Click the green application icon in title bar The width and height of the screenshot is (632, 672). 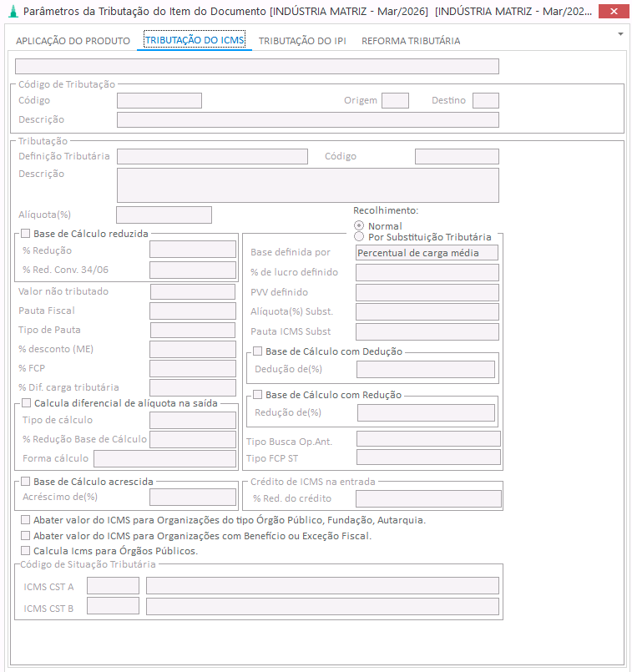(x=13, y=11)
